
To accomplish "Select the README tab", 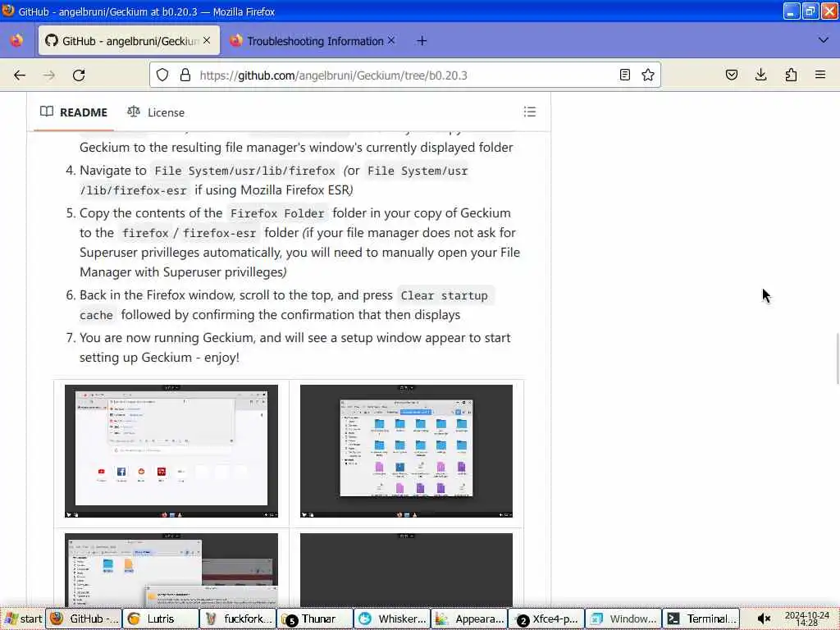I will click(74, 112).
